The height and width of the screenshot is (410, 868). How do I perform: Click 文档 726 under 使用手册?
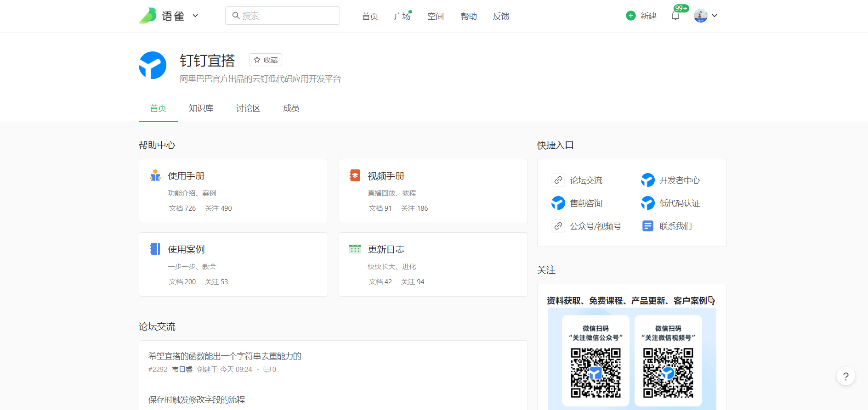182,208
